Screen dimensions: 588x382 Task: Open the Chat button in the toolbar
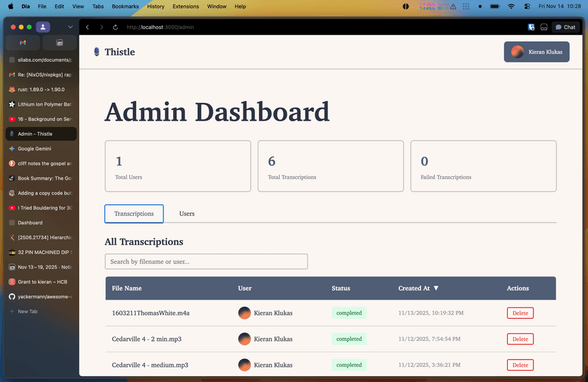565,27
